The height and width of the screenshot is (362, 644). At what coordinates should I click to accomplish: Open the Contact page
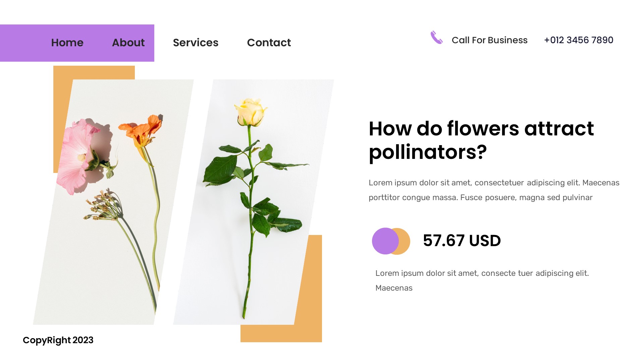click(269, 43)
